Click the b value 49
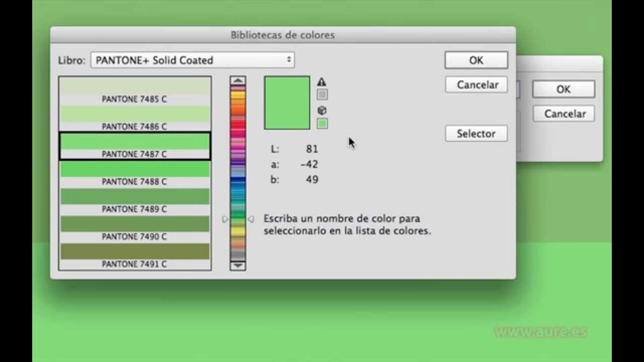This screenshot has height=362, width=644. click(x=312, y=179)
